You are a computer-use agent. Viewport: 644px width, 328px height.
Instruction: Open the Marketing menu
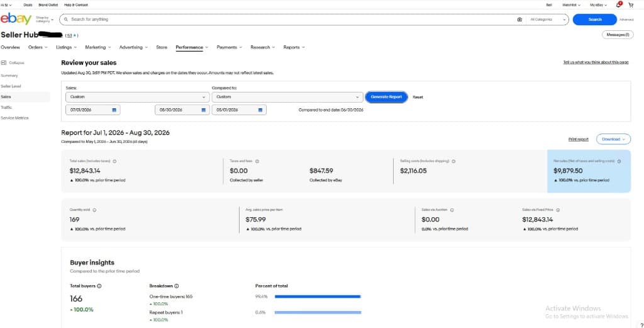(97, 47)
